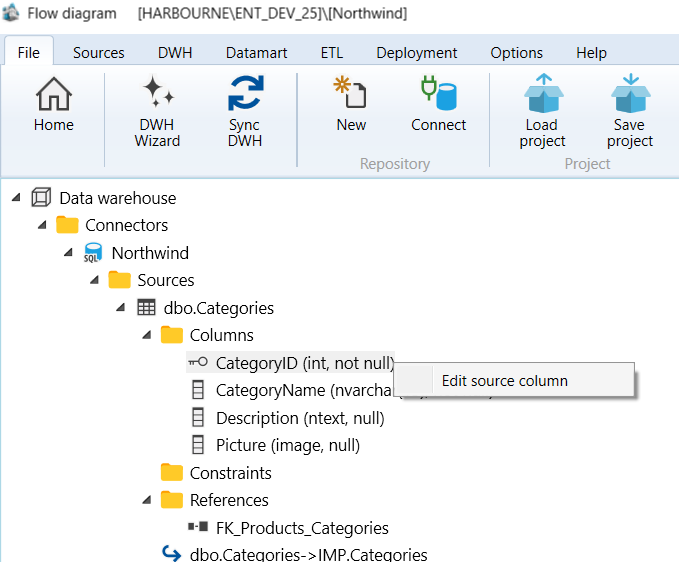Open the Deployment tab
This screenshot has width=679, height=562.
click(417, 53)
